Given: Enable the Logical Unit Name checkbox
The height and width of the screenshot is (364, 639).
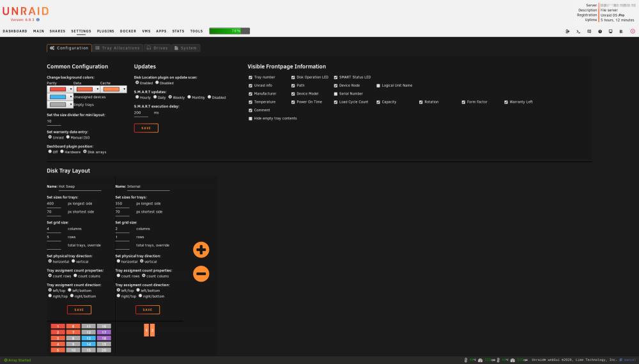Looking at the screenshot, I should click(x=378, y=86).
